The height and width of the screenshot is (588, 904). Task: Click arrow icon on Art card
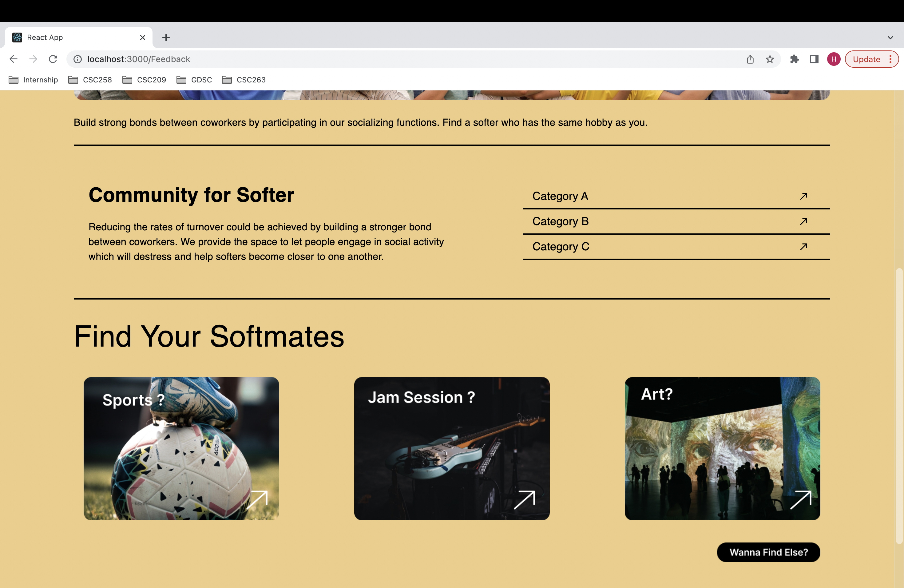[800, 499]
